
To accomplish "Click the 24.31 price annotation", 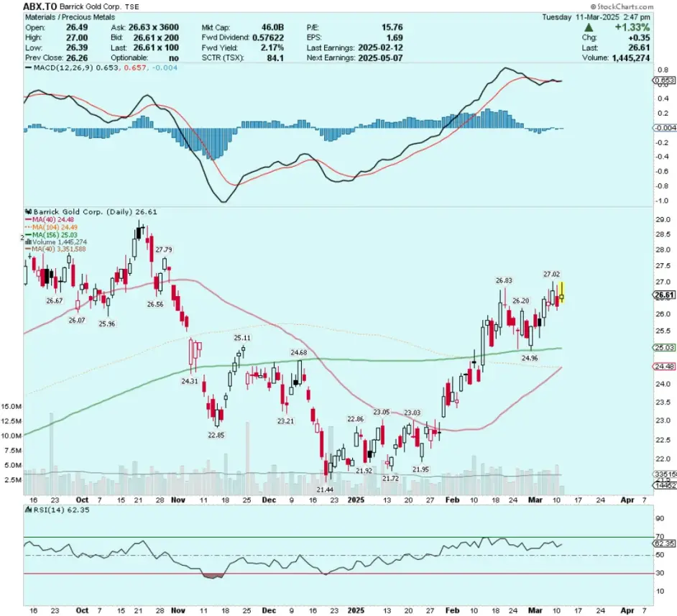I will click(190, 381).
